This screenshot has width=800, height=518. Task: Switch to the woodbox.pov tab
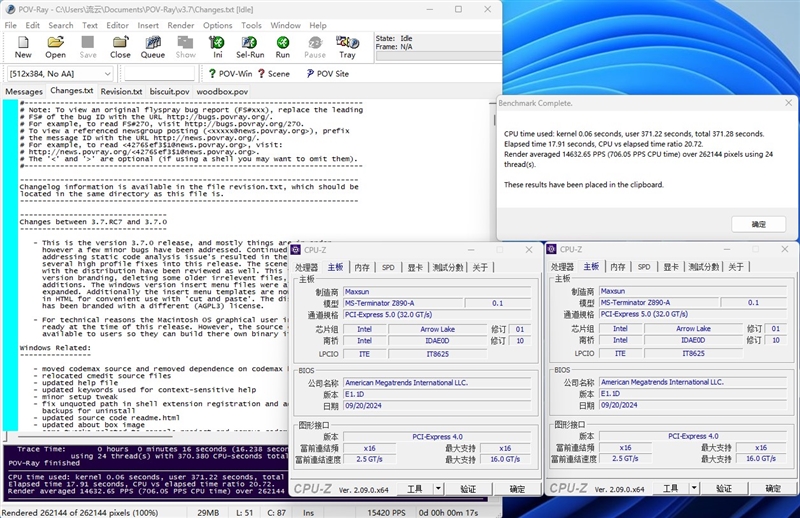pyautogui.click(x=222, y=91)
